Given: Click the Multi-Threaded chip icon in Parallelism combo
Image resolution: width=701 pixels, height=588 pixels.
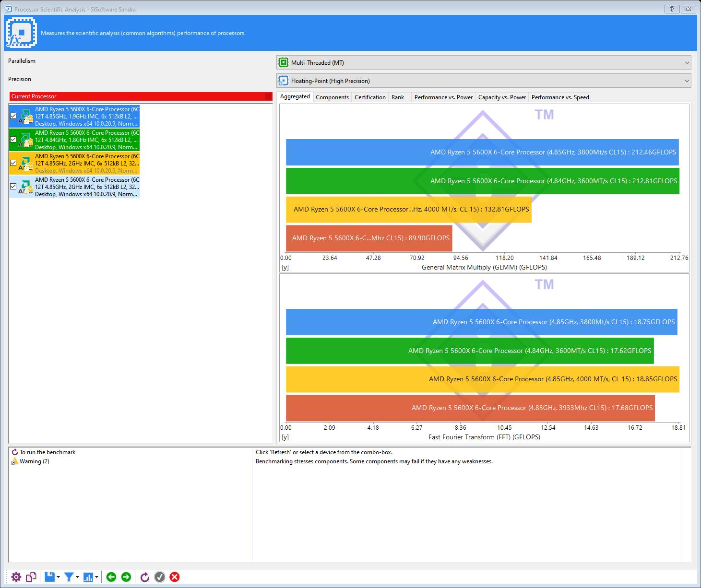Looking at the screenshot, I should pyautogui.click(x=284, y=63).
